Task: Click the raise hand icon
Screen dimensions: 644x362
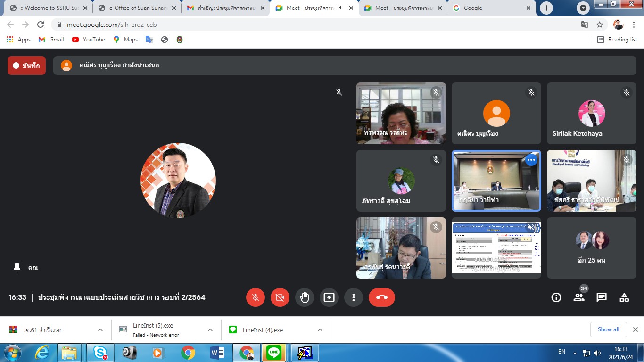Action: click(305, 297)
